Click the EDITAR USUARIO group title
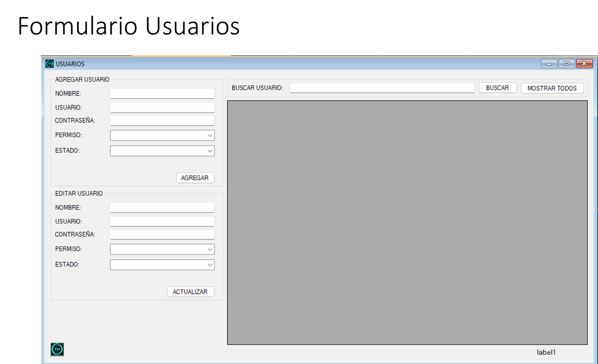Screen dimensions: 598x364 [x=79, y=193]
